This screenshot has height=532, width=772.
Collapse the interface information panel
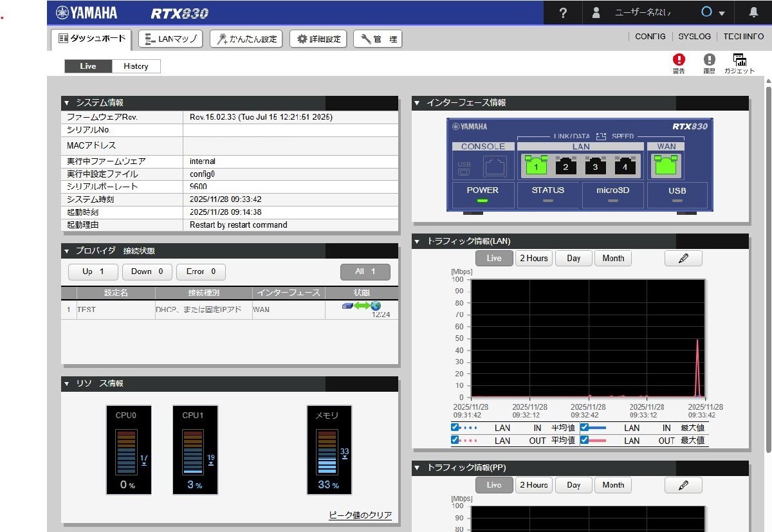[417, 103]
